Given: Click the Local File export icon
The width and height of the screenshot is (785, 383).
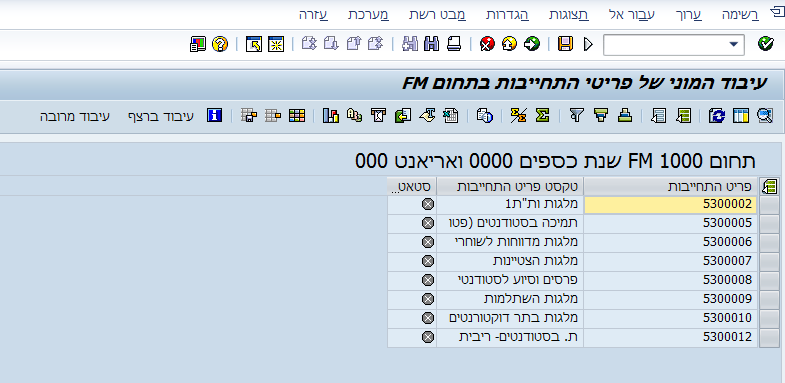Looking at the screenshot, I should pos(403,116).
